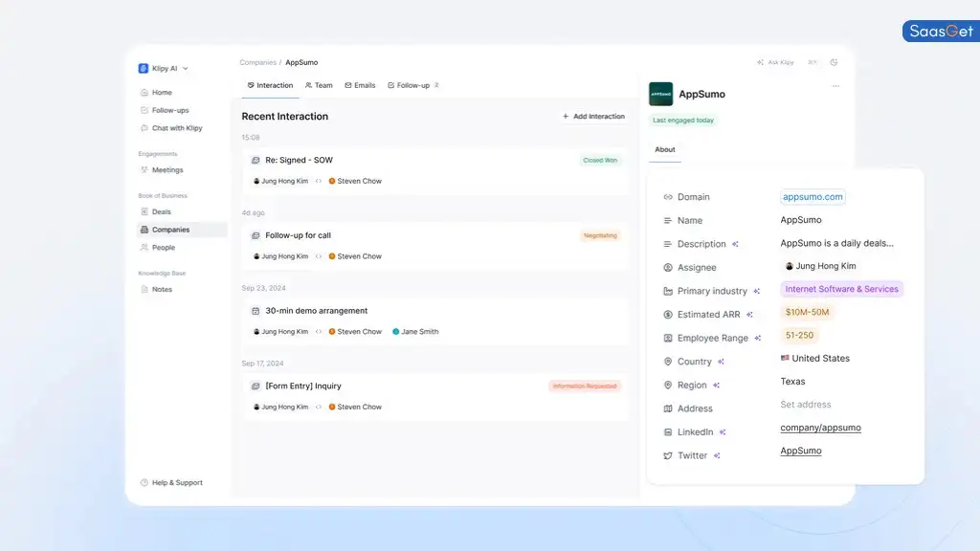980x551 pixels.
Task: Click the Chat with Klipy bubble icon
Action: 145,128
